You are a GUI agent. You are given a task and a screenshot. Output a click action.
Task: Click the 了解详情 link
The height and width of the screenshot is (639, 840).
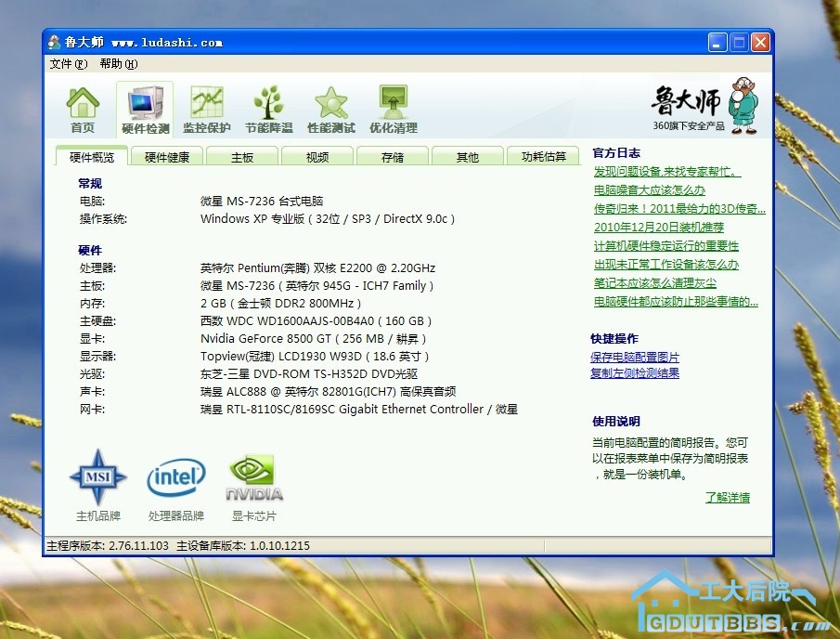(x=727, y=498)
